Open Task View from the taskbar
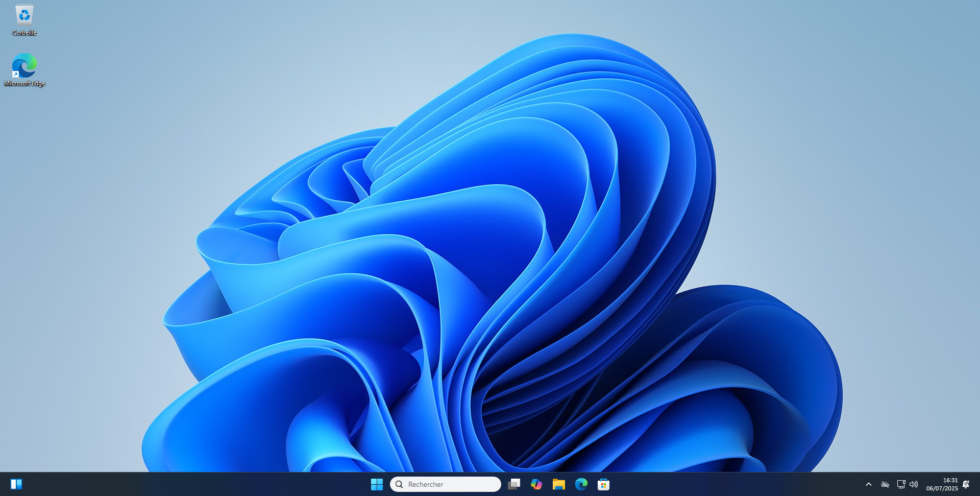 [514, 484]
